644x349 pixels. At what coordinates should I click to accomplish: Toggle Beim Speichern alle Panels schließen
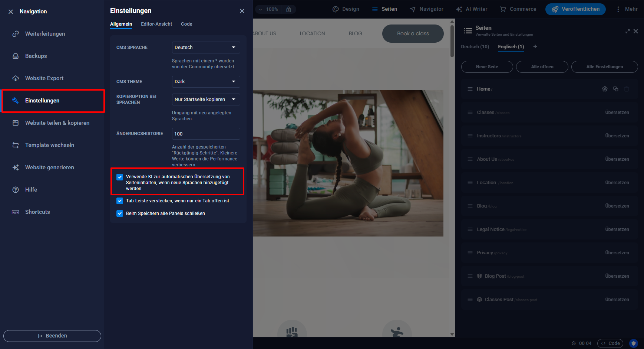(120, 213)
